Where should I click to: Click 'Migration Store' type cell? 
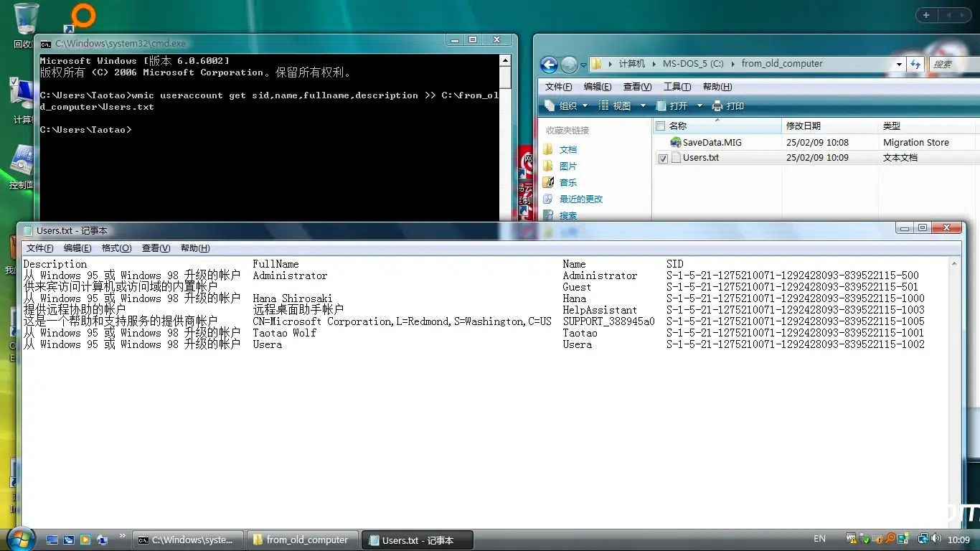pyautogui.click(x=915, y=143)
